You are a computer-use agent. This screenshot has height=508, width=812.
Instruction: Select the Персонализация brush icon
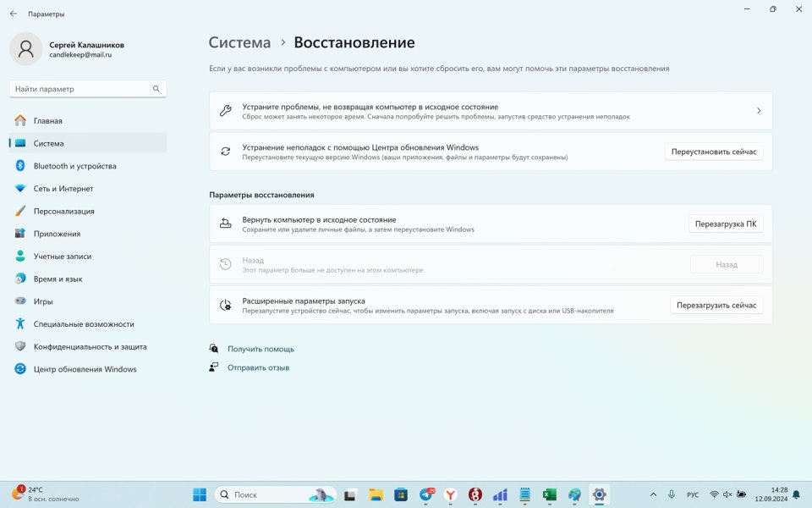[20, 211]
